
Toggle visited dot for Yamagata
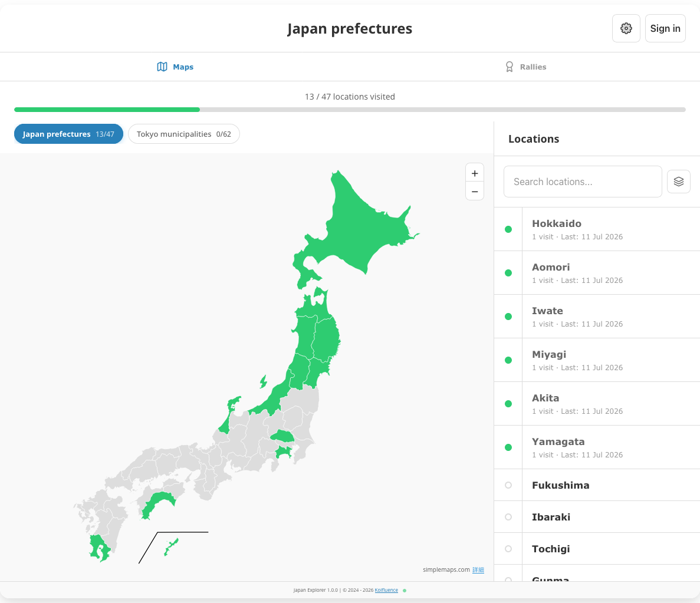coord(508,447)
